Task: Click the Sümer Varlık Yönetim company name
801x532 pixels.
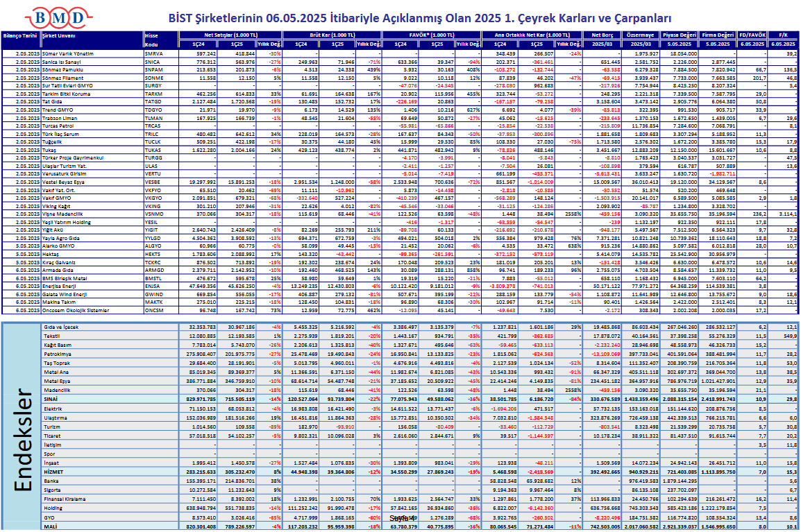Action: click(68, 53)
